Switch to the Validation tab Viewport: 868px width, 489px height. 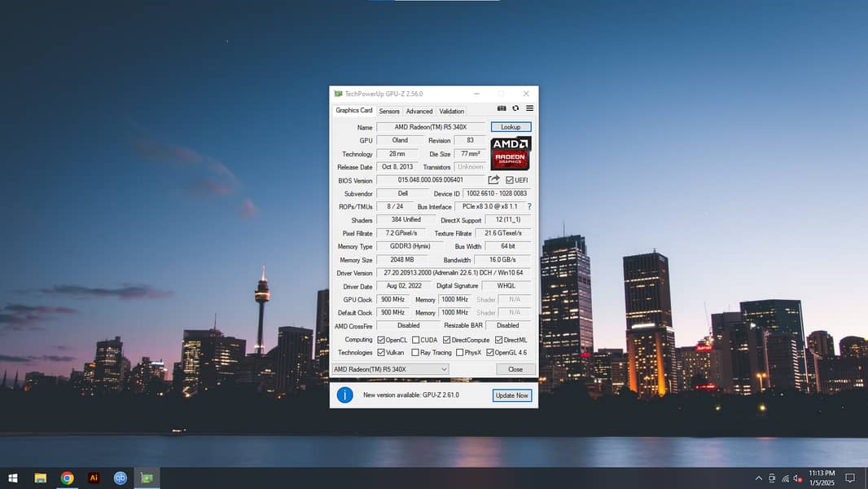tap(451, 112)
